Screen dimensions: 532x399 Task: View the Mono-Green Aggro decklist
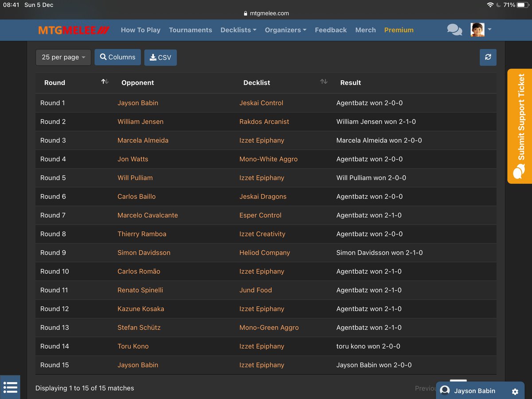[x=269, y=328]
